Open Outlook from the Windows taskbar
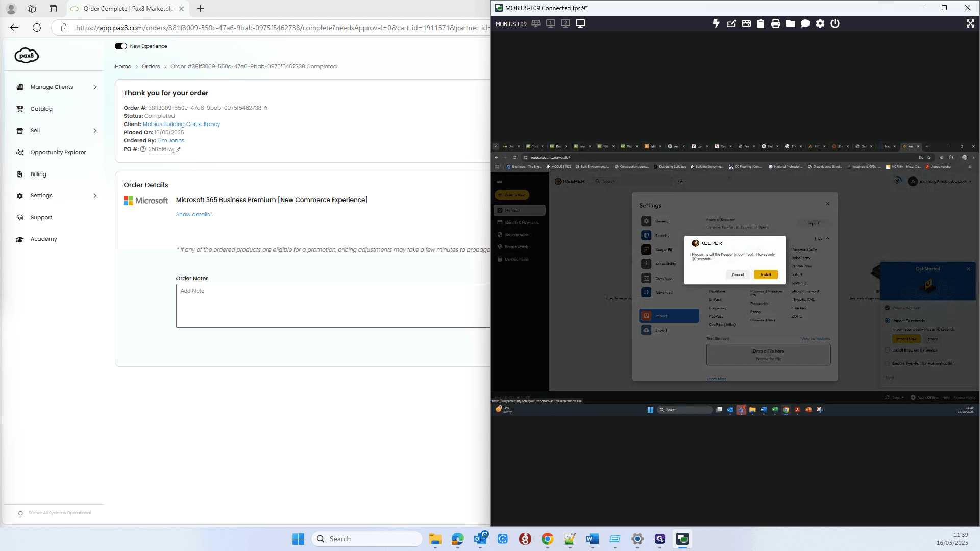Image resolution: width=980 pixels, height=551 pixels. click(x=480, y=539)
